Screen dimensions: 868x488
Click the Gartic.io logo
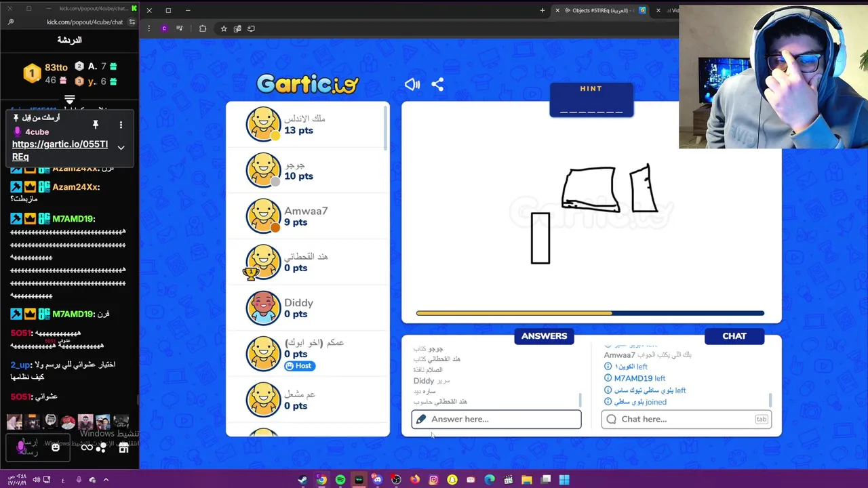[307, 84]
